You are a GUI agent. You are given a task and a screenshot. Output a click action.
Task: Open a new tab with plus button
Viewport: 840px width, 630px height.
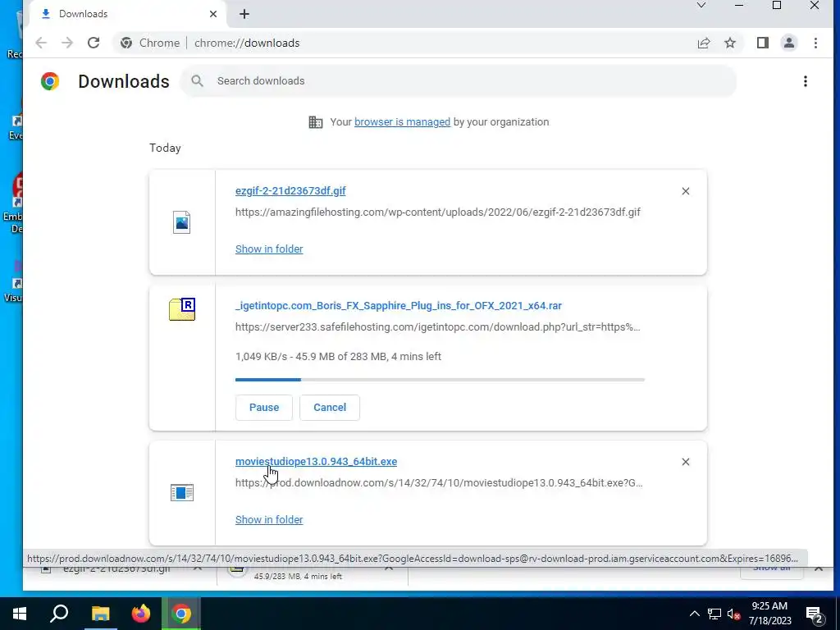coord(244,14)
